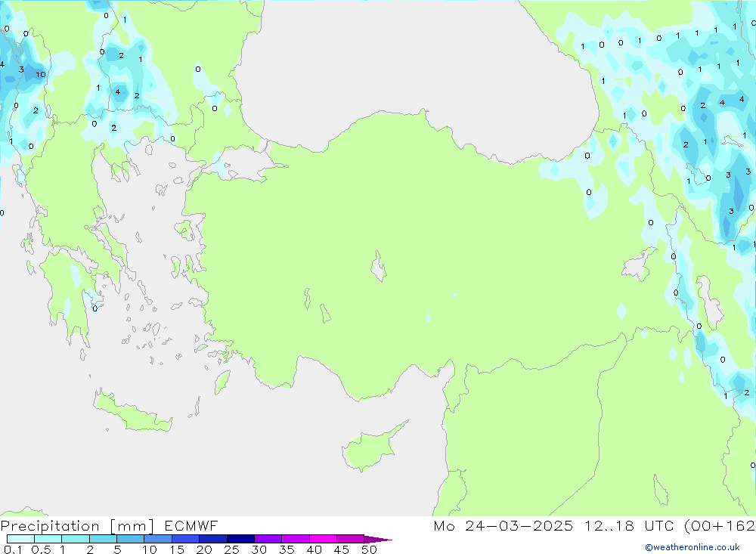Viewport: 756px width, 554px height.
Task: Click the '12..18 UTC' time range text
Action: tap(629, 525)
